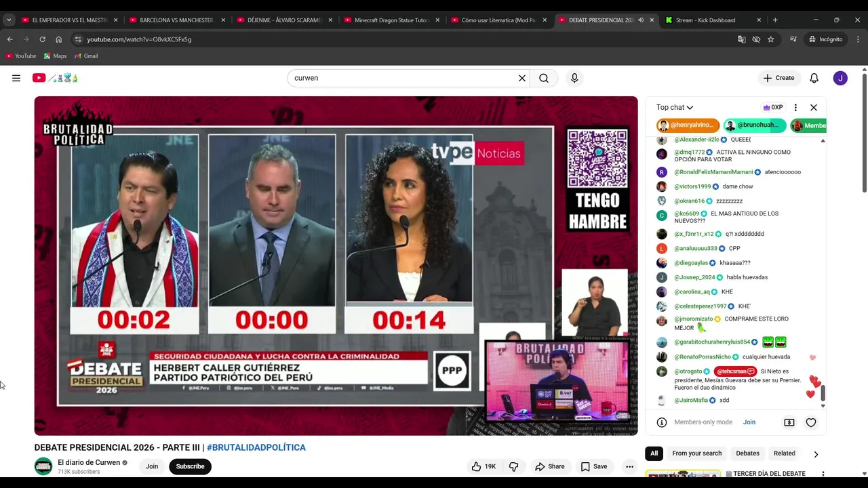Open YouTube notifications bell
The height and width of the screenshot is (488, 868).
(x=814, y=78)
